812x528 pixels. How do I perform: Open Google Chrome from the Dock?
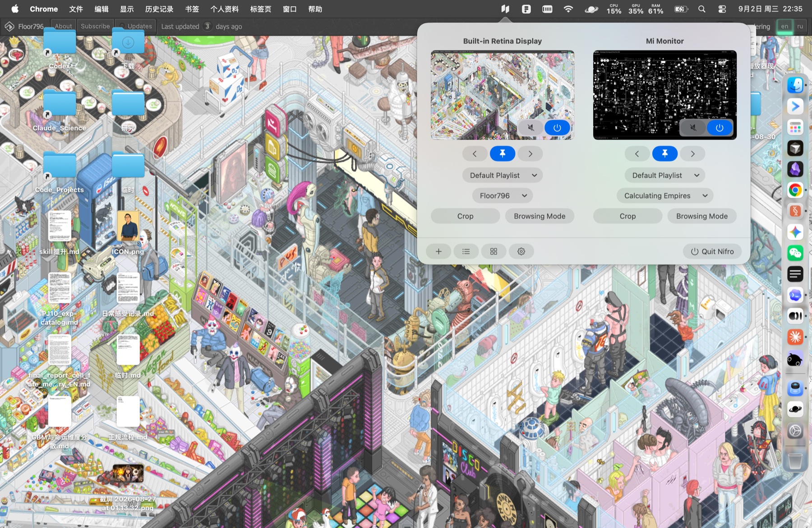click(x=795, y=190)
